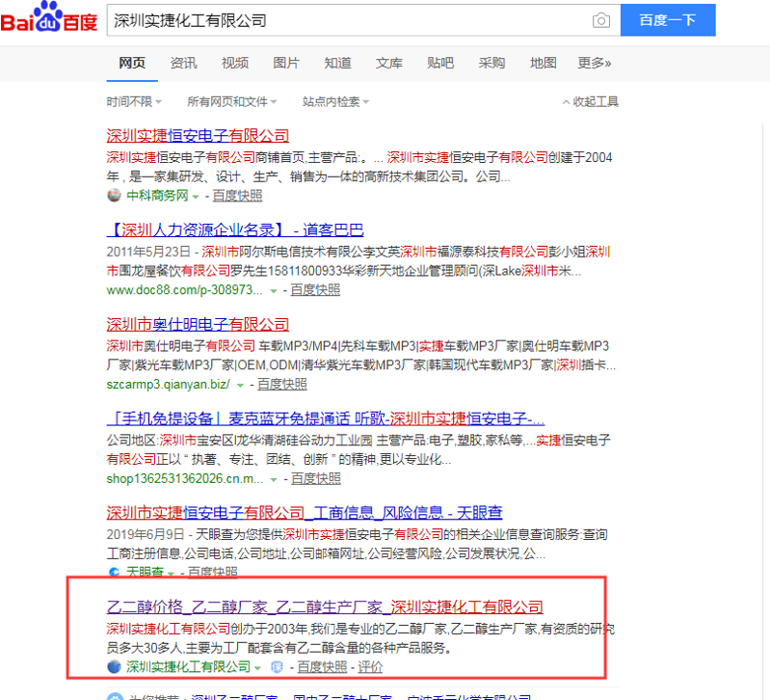Viewport: 770px width, 700px height.
Task: Select the 网页 tab
Action: coord(132,63)
